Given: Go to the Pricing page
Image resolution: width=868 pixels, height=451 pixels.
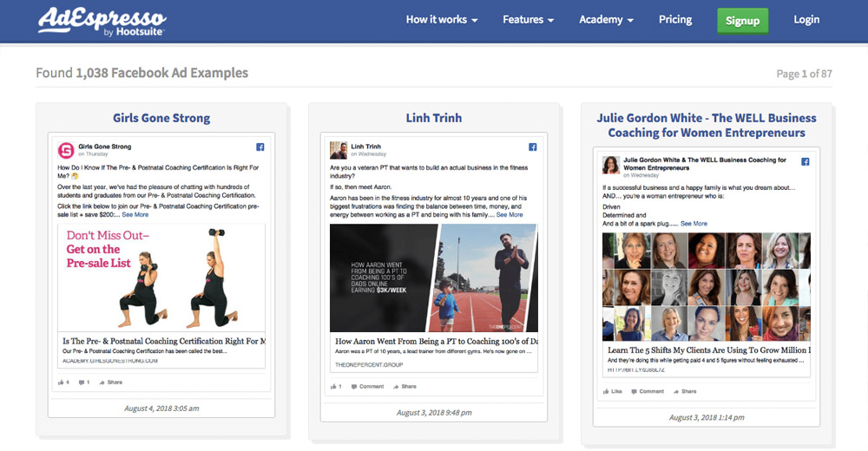Looking at the screenshot, I should 674,19.
